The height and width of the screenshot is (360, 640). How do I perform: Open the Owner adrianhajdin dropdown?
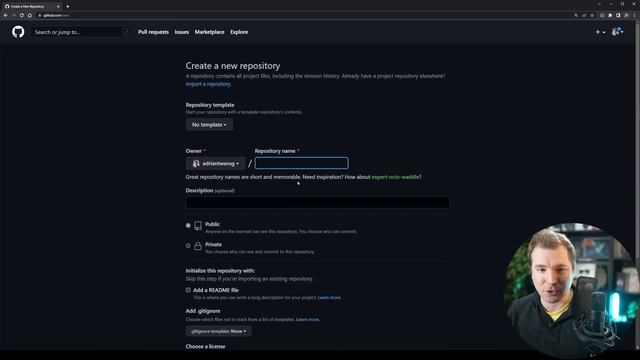216,163
